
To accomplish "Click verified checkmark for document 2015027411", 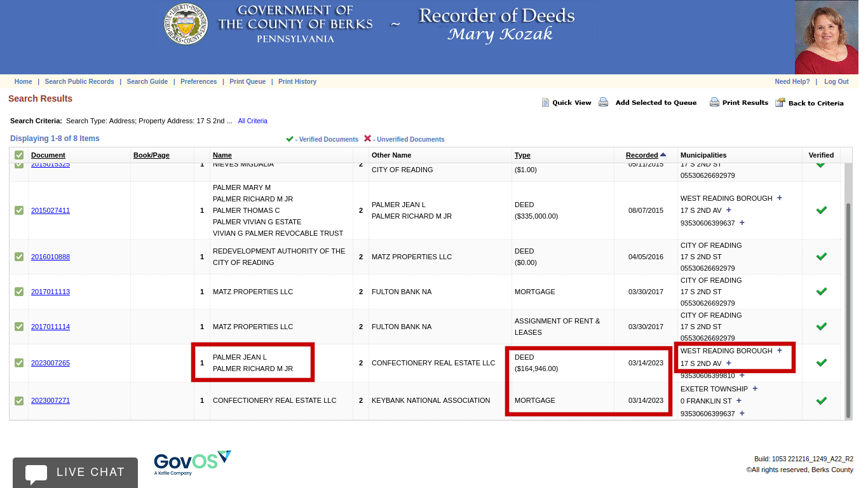I will point(821,210).
